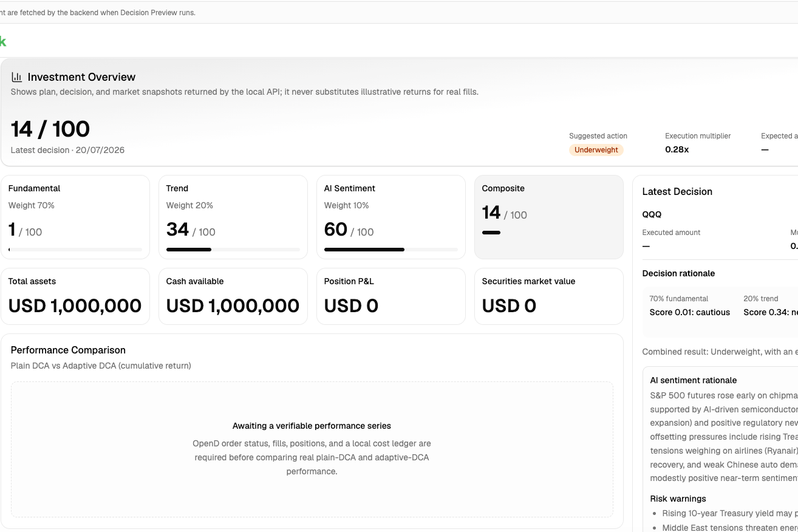Click the QQQ ticker in Latest Decision

pyautogui.click(x=652, y=214)
